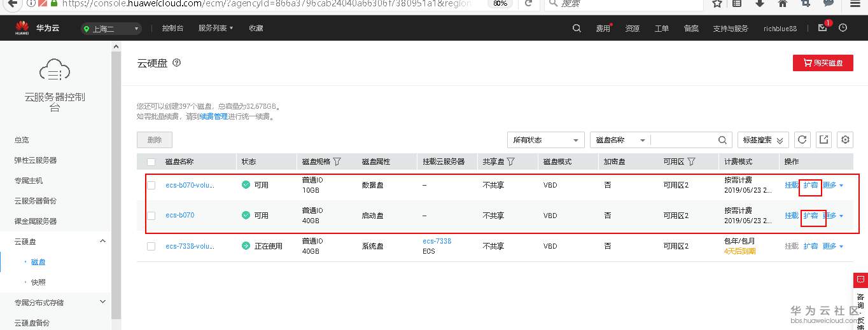Click 扩容 for the ecs-b070 disk
This screenshot has width=868, height=330.
(810, 216)
